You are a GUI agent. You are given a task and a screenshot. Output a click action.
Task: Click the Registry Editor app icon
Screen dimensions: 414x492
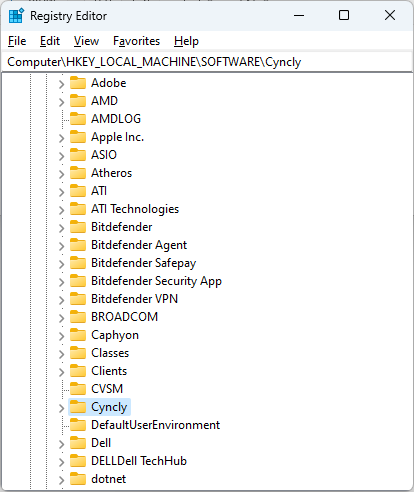click(16, 16)
